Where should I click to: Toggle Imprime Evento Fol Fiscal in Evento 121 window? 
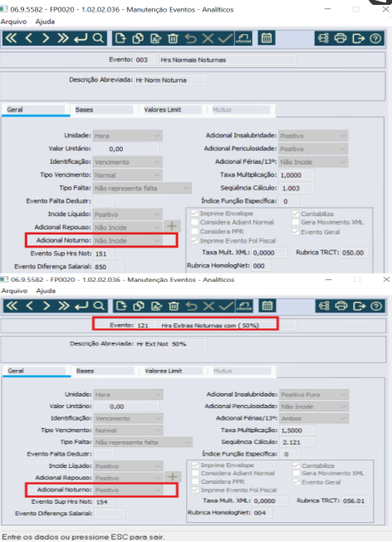[195, 490]
